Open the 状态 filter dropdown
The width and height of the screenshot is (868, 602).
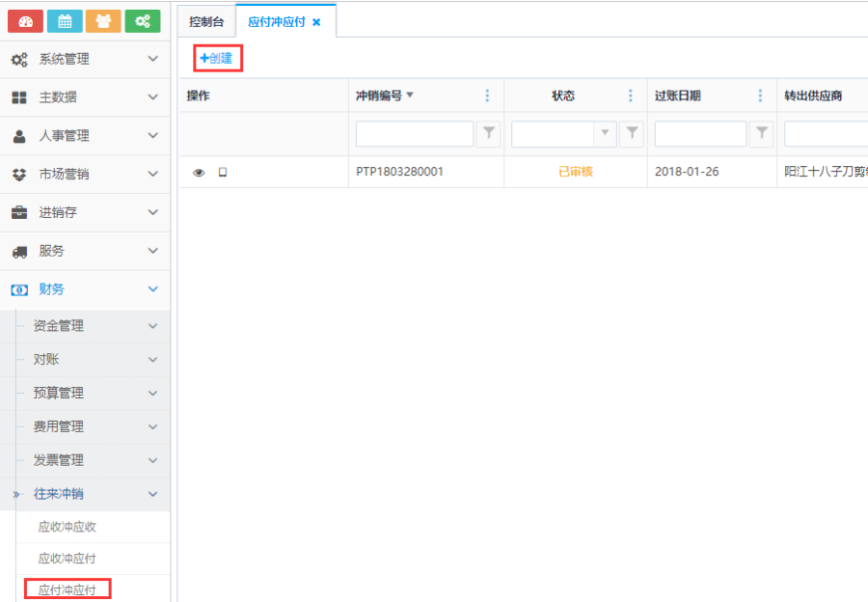pos(606,134)
